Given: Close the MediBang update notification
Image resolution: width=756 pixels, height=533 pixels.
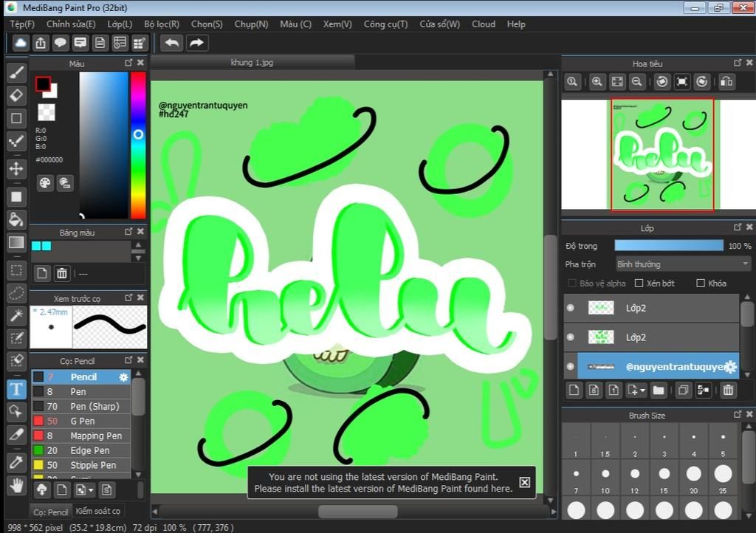Looking at the screenshot, I should pos(525,482).
